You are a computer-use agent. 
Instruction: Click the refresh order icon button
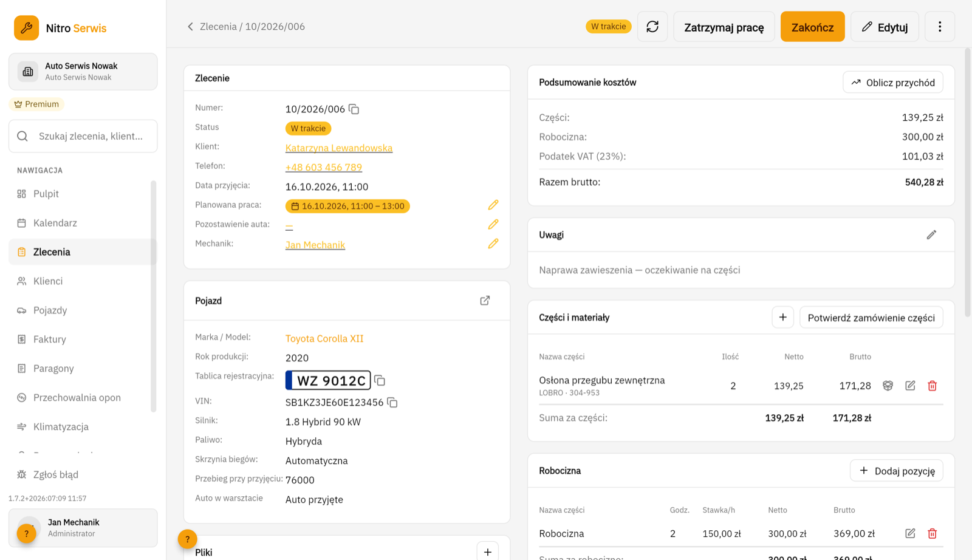652,27
